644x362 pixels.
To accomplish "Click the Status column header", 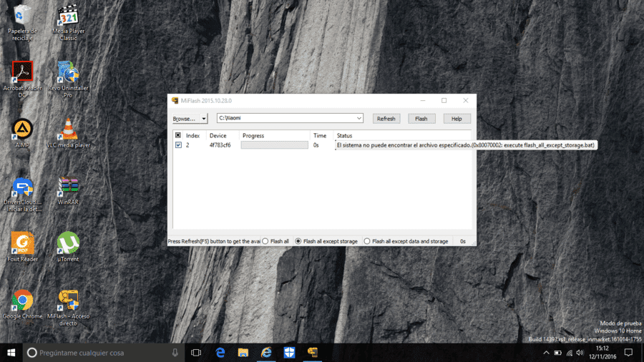I will 402,135.
